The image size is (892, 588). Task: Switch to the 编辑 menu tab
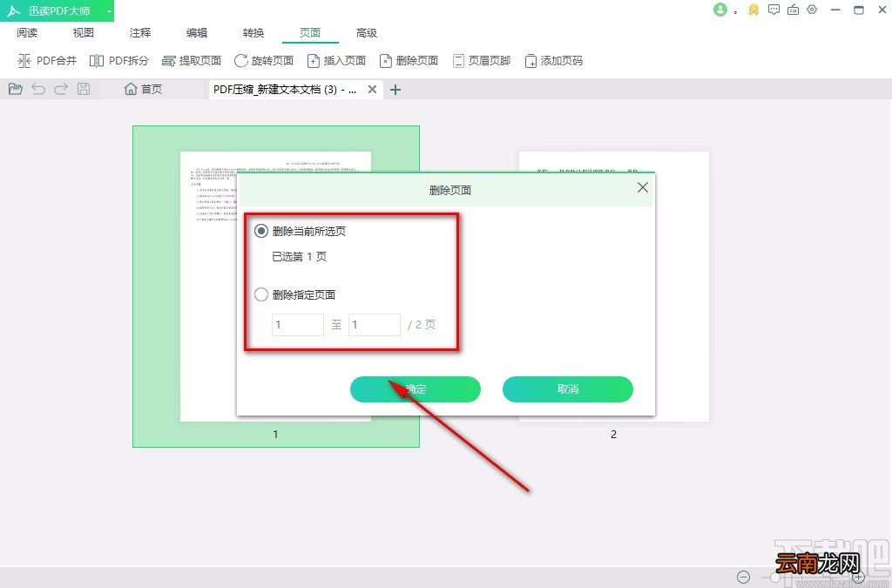click(197, 33)
